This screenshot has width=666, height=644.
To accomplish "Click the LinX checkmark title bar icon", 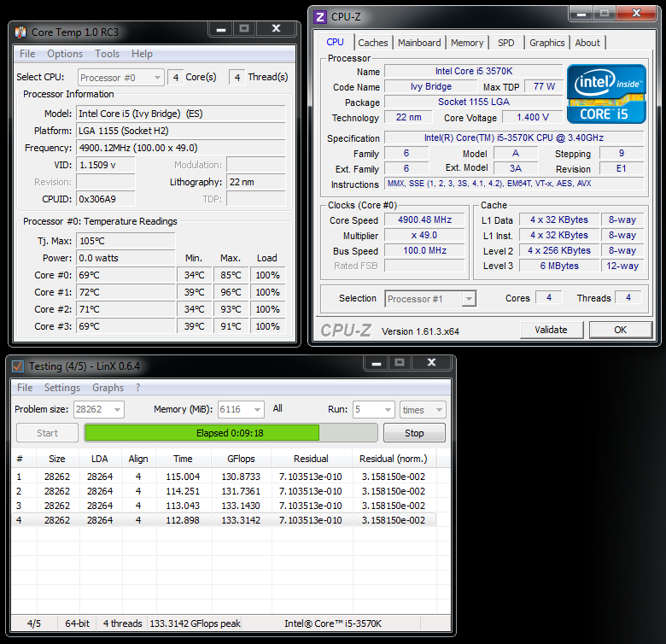I will point(18,366).
